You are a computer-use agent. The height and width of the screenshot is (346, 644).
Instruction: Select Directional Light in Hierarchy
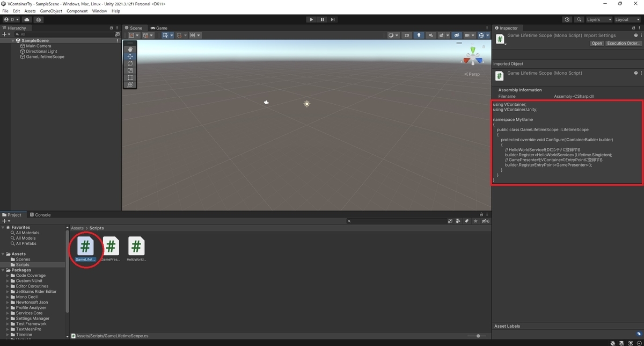[x=41, y=52]
